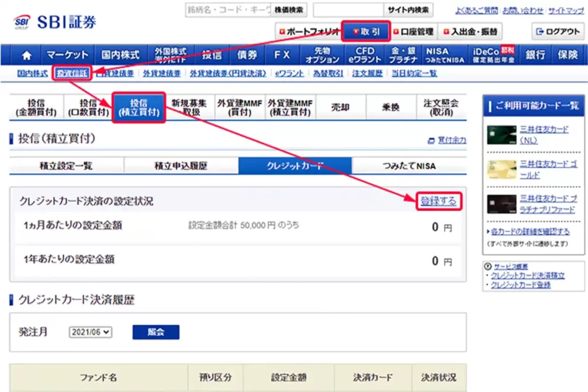Open the マーケット navigation menu
The image size is (588, 392).
click(67, 55)
